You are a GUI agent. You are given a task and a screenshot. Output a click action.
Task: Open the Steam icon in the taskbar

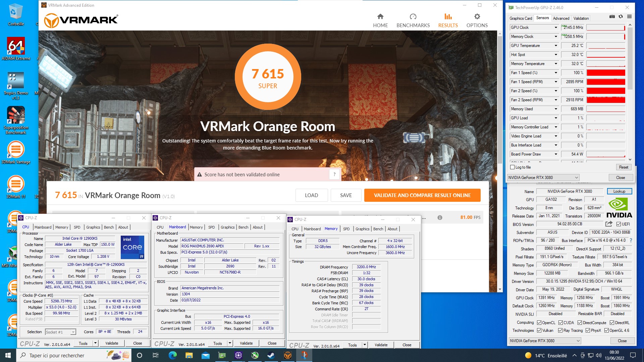tap(271, 355)
